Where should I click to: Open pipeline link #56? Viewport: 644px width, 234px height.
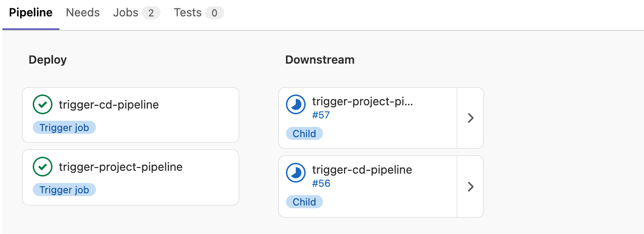(x=321, y=183)
